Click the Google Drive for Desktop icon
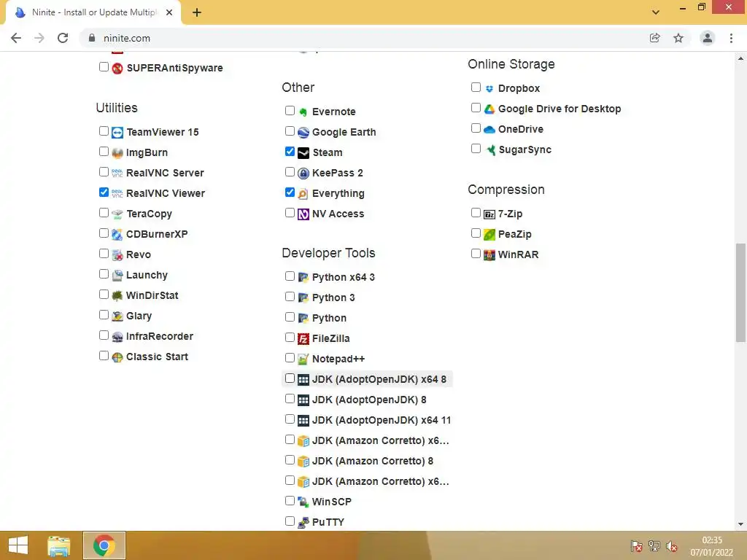 point(489,109)
